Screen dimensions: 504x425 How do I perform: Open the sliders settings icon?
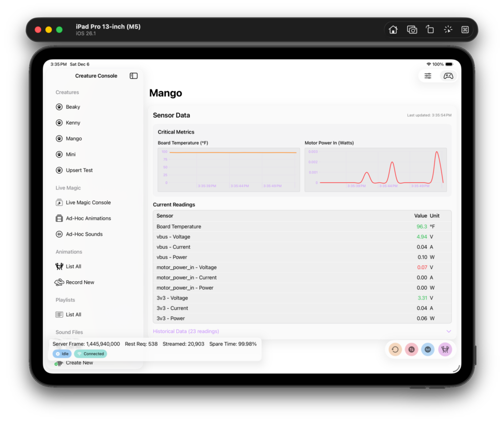tap(428, 76)
